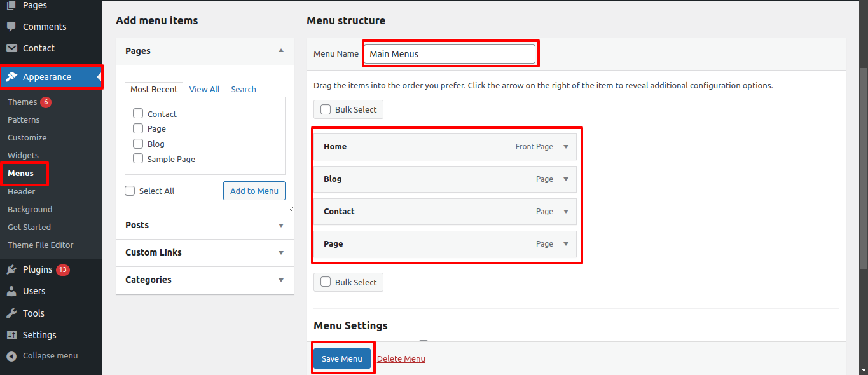Click the Delete Menu link
The height and width of the screenshot is (375, 868).
401,359
